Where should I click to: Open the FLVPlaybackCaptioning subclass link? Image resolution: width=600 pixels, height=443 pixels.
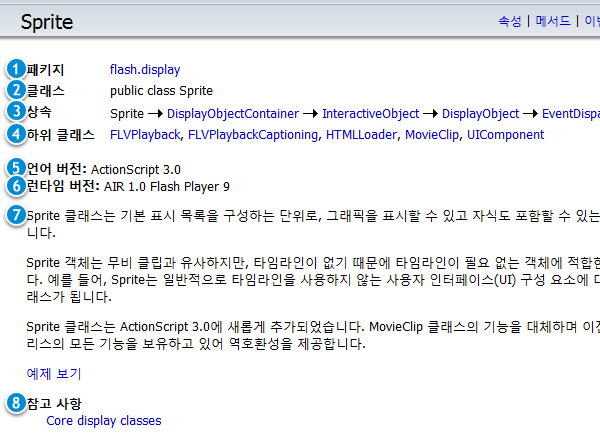coord(253,135)
